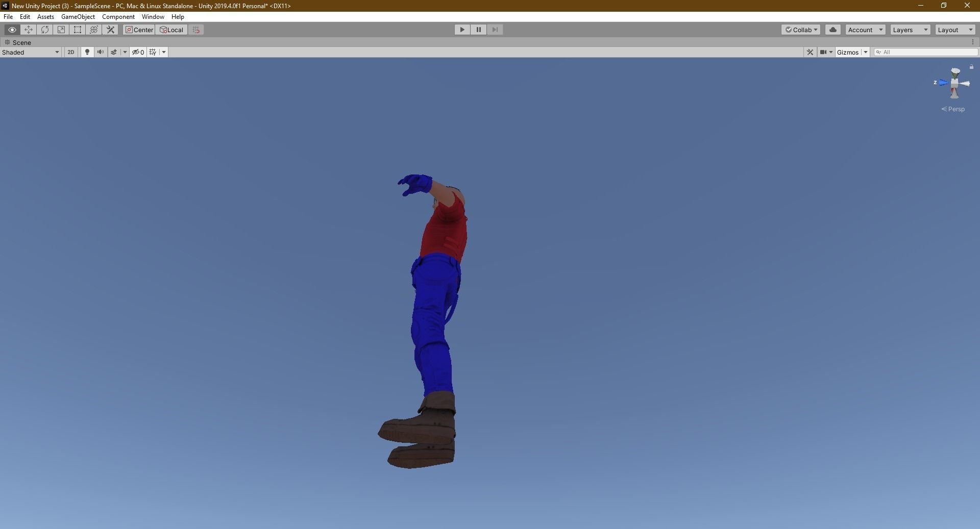980x529 pixels.
Task: Expand the effects options dropdown arrow
Action: [125, 52]
